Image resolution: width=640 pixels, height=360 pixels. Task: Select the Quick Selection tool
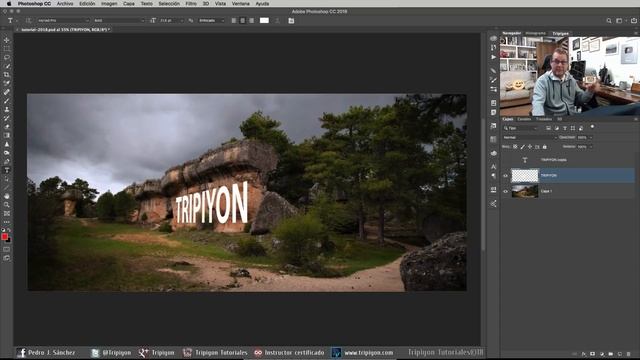7,66
